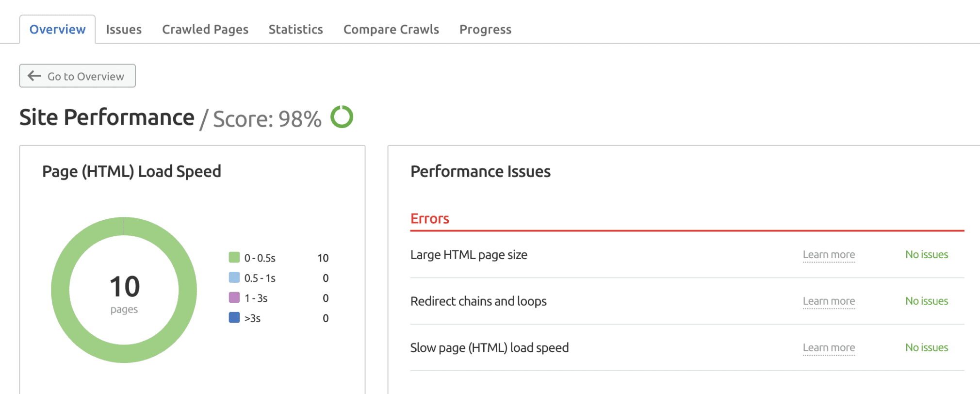Switch to the Progress tab
The width and height of the screenshot is (980, 394).
(485, 29)
